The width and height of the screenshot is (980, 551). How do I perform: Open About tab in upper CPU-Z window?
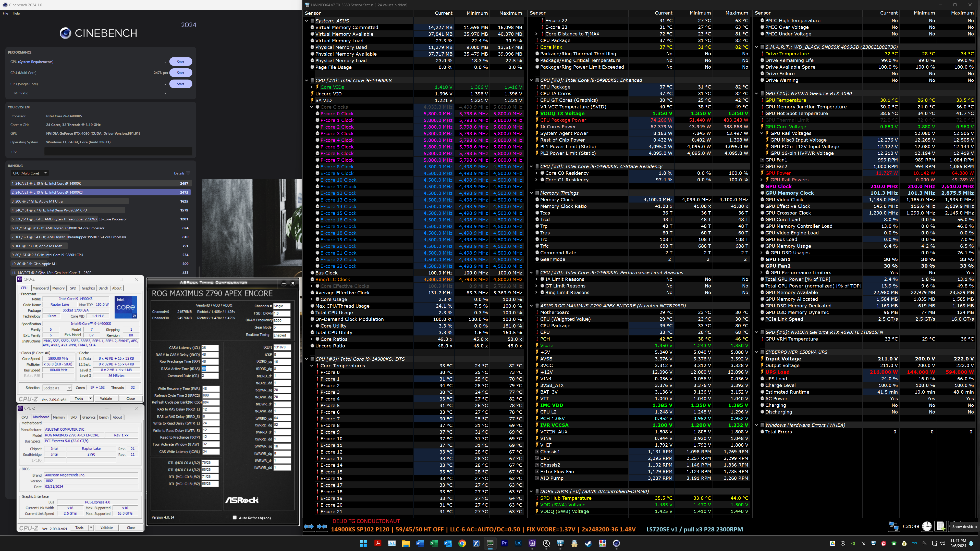tap(117, 288)
